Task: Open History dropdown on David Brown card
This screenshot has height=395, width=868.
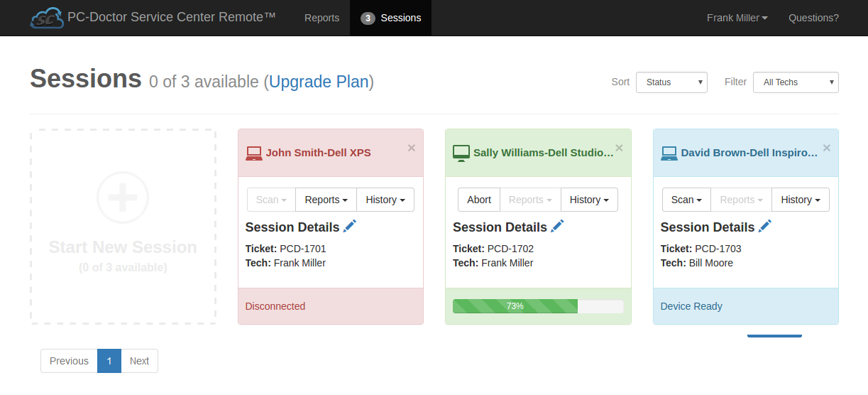Action: coord(801,200)
